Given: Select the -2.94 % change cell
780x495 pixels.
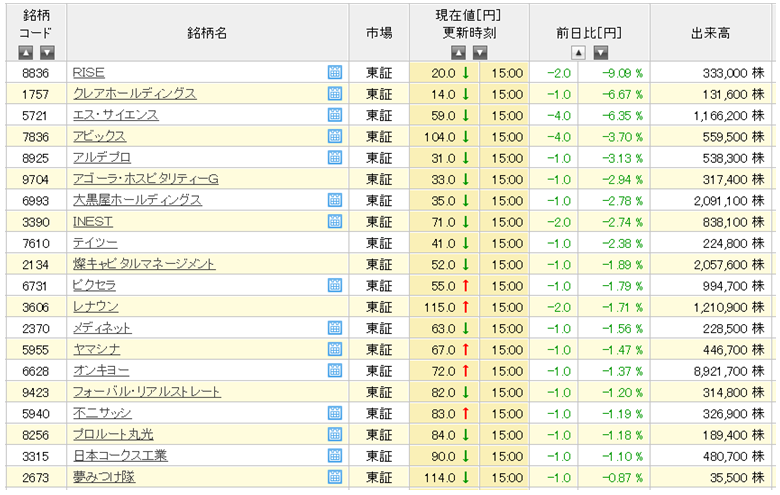Looking at the screenshot, I should point(614,179).
